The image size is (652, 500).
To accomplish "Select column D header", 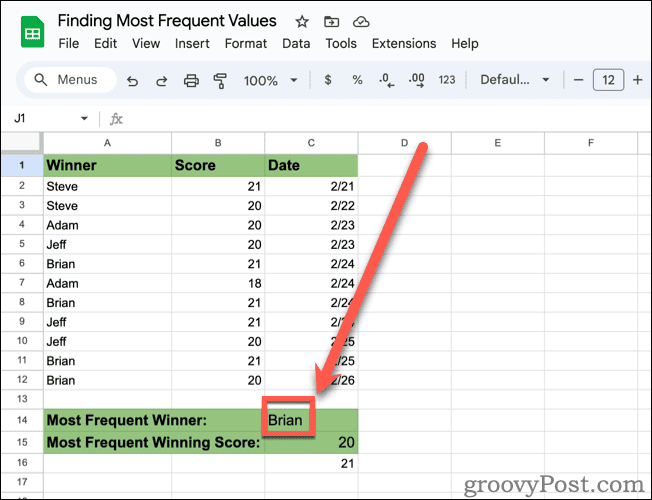I will 404,143.
